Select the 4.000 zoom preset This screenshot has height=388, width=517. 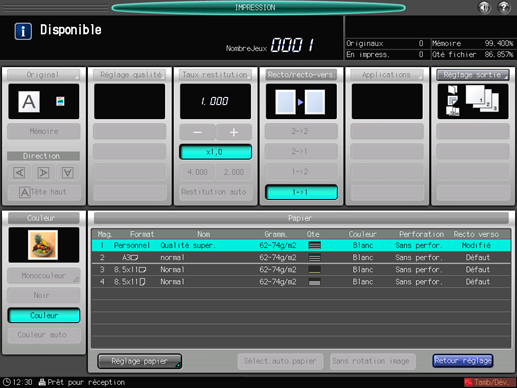[x=197, y=172]
